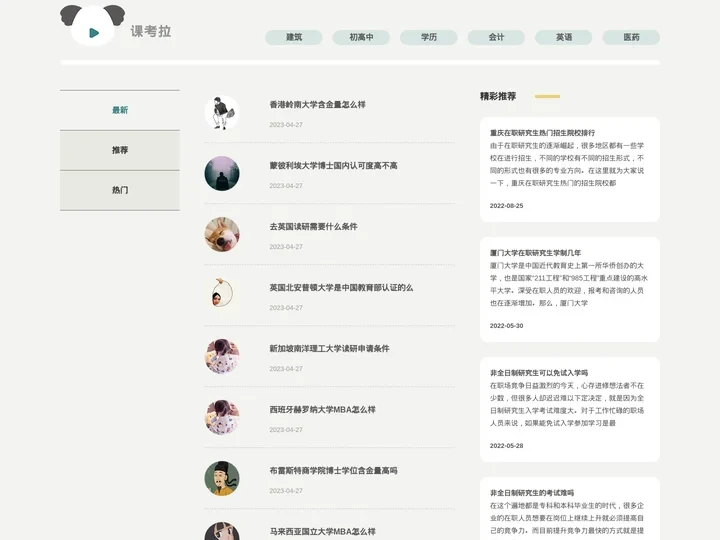The image size is (720, 540).
Task: Open article 英国北安普顿大学是中国教育部认证的么
Action: (x=341, y=288)
